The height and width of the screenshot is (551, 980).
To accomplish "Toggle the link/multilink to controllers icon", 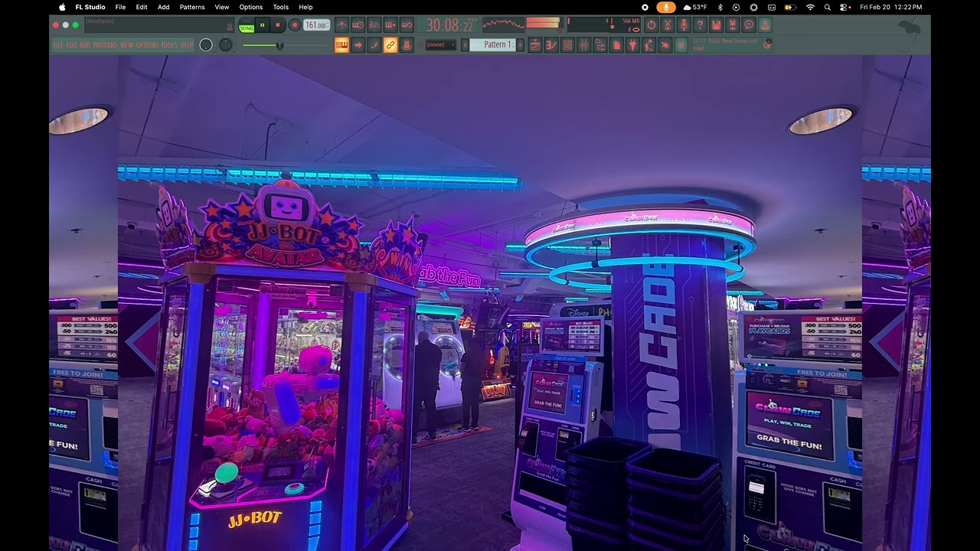I will click(390, 44).
